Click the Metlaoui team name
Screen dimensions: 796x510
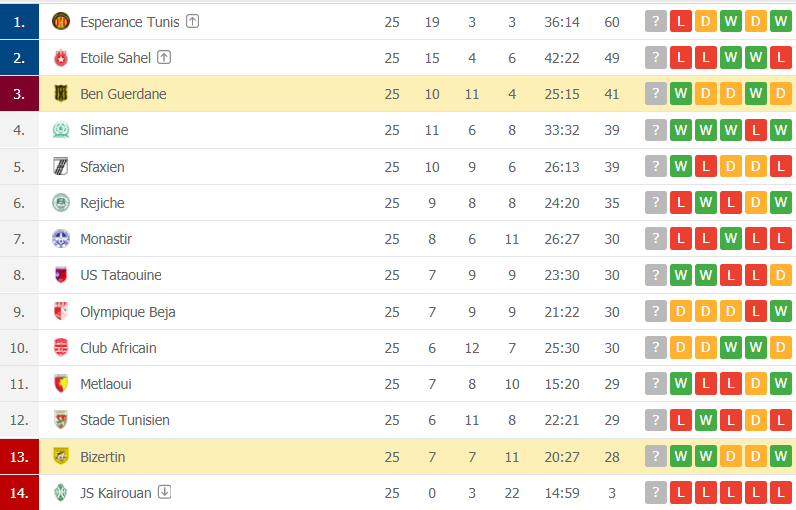pos(105,384)
